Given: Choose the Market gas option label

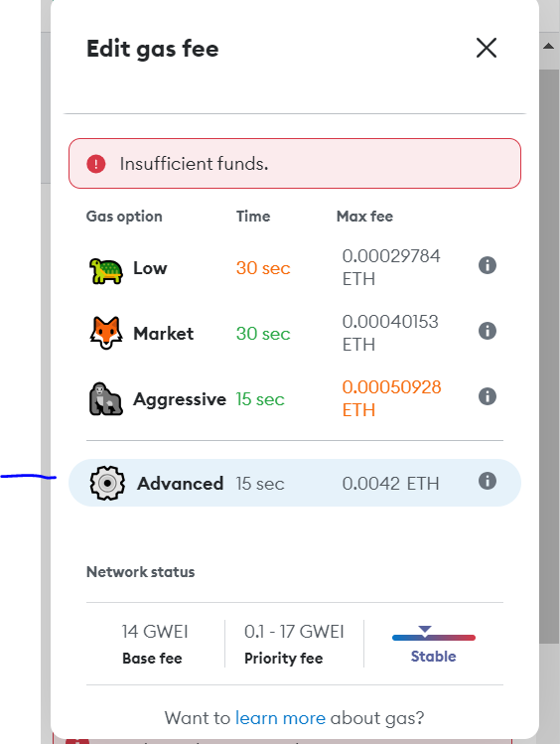Looking at the screenshot, I should click(x=163, y=334).
